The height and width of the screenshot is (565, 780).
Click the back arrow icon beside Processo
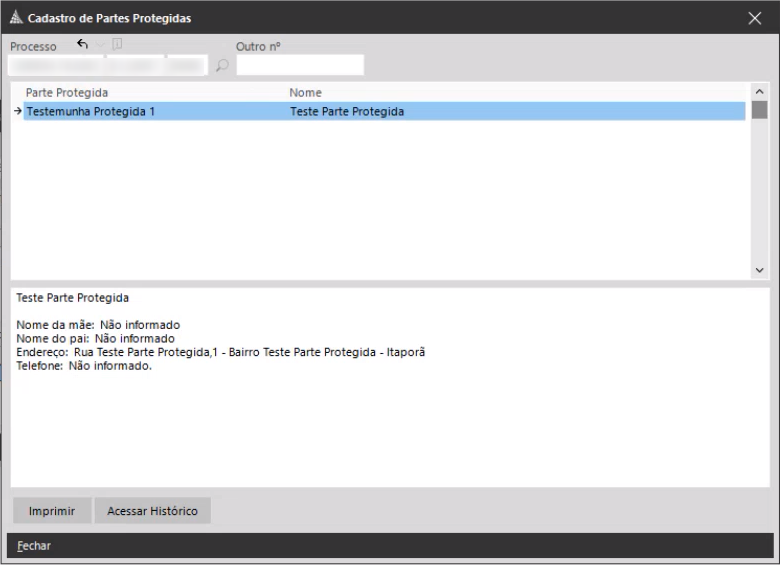[83, 44]
